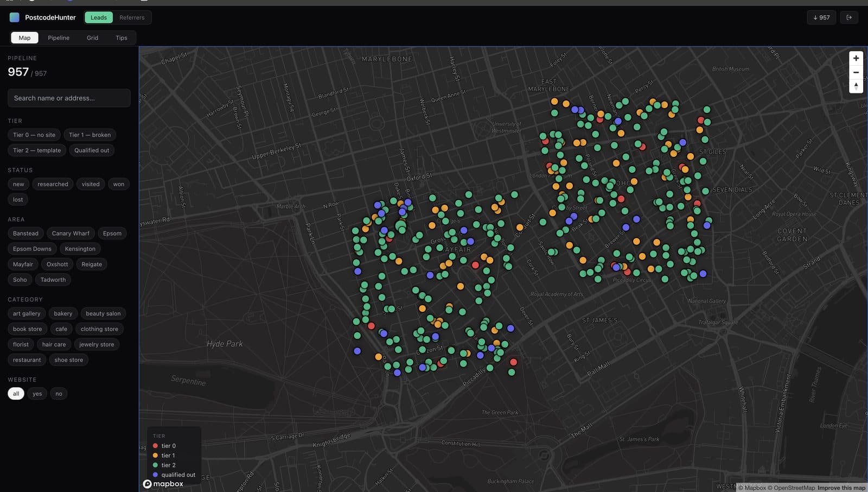Image resolution: width=868 pixels, height=492 pixels.
Task: Filter by status new
Action: [18, 184]
